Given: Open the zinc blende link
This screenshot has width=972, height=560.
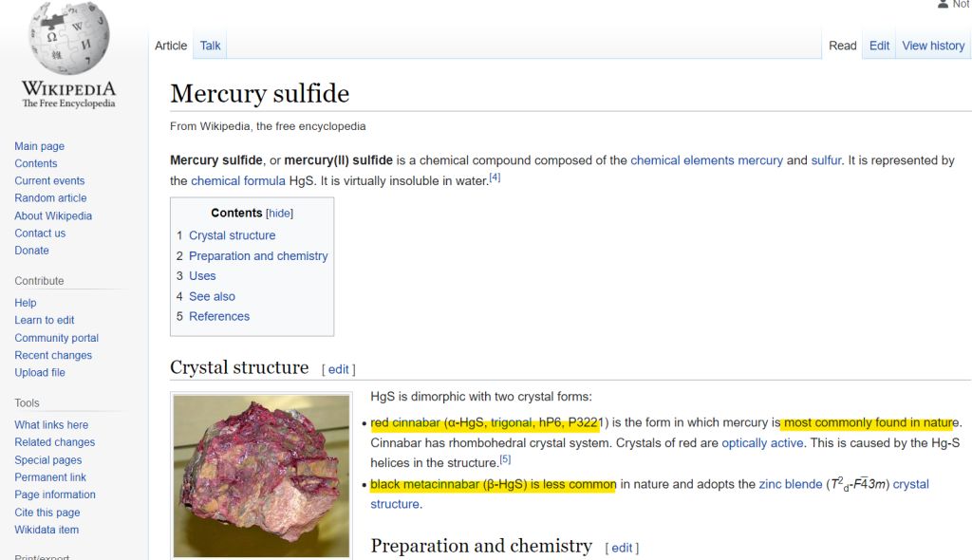Looking at the screenshot, I should click(x=790, y=484).
